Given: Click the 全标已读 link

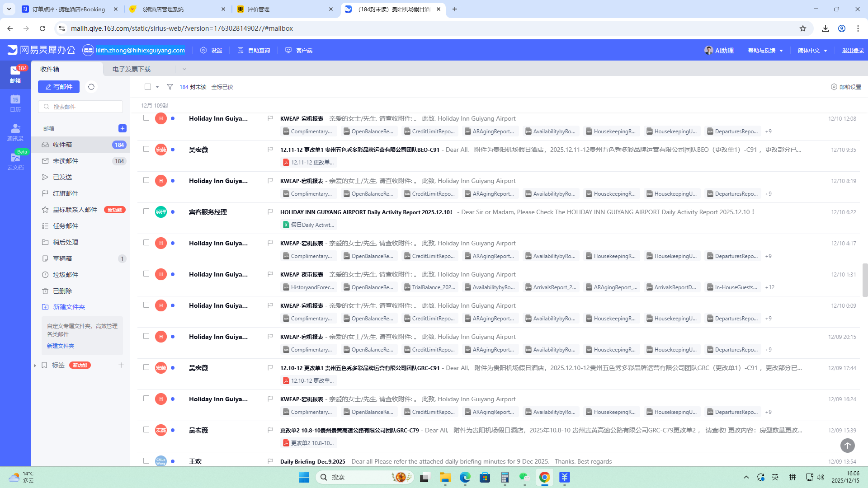Looking at the screenshot, I should [222, 87].
